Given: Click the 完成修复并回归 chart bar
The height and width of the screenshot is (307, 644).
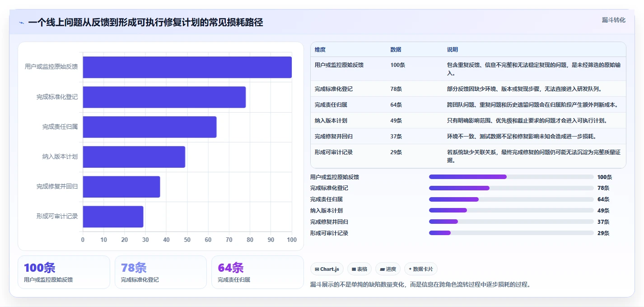Looking at the screenshot, I should [121, 187].
